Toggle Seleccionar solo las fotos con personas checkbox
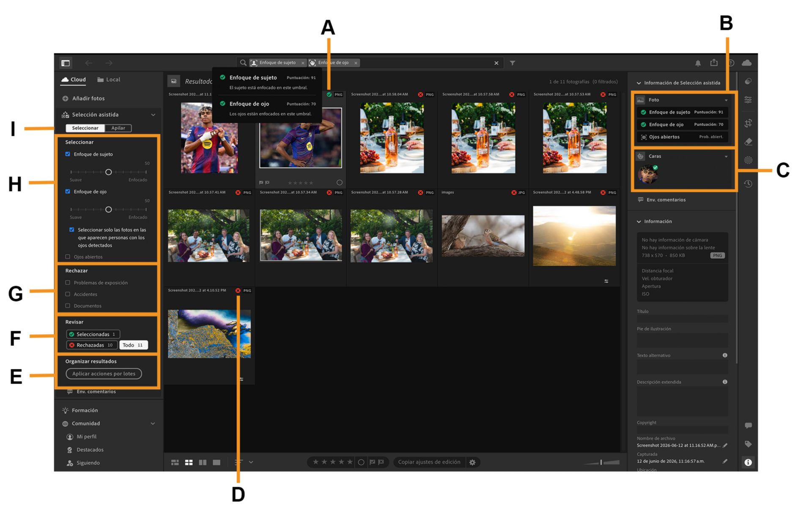812x525 pixels. [x=71, y=230]
